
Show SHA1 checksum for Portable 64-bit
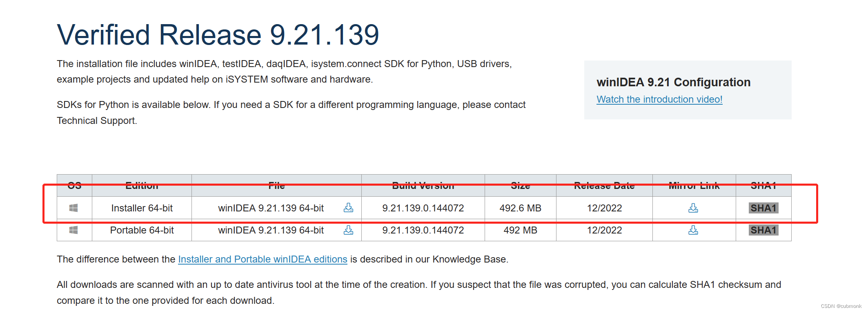(x=763, y=230)
